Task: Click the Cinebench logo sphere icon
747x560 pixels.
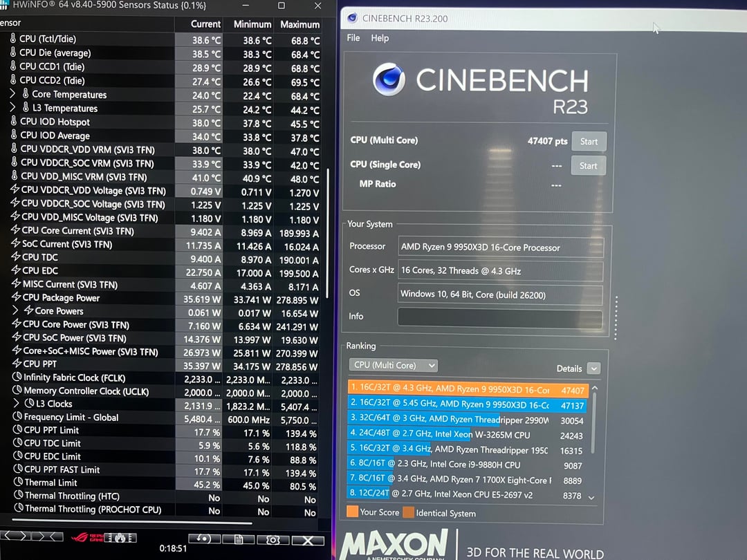Action: coord(389,80)
